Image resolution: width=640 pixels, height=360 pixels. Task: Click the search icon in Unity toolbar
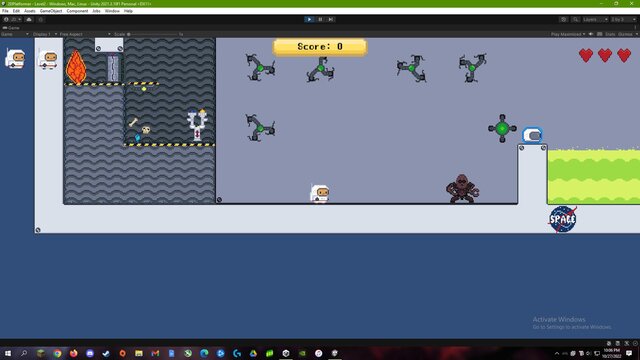575,19
